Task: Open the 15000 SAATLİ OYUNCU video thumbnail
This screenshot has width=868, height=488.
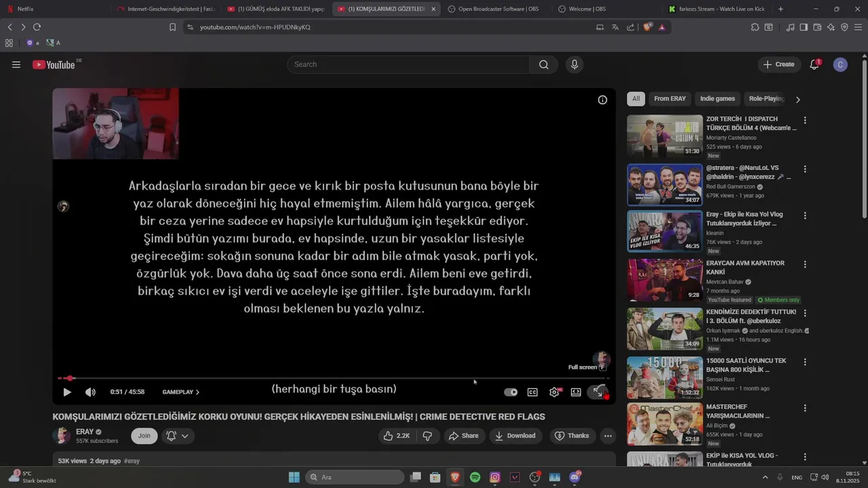Action: (x=665, y=378)
